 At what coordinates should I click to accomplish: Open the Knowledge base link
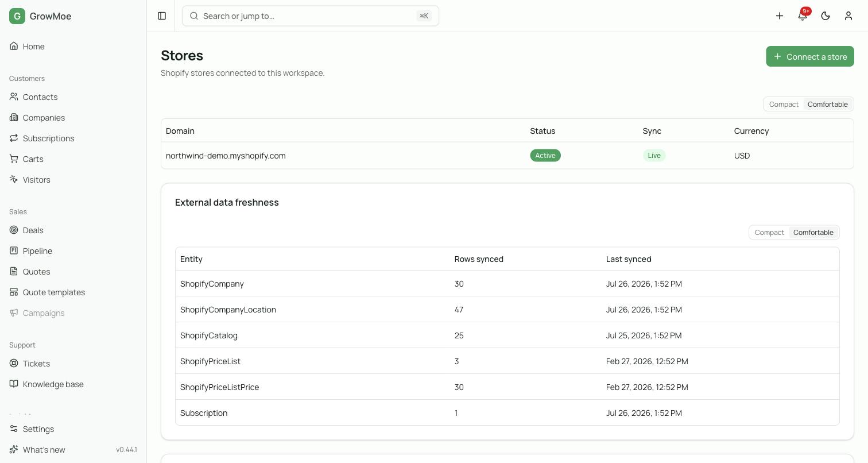click(73, 384)
